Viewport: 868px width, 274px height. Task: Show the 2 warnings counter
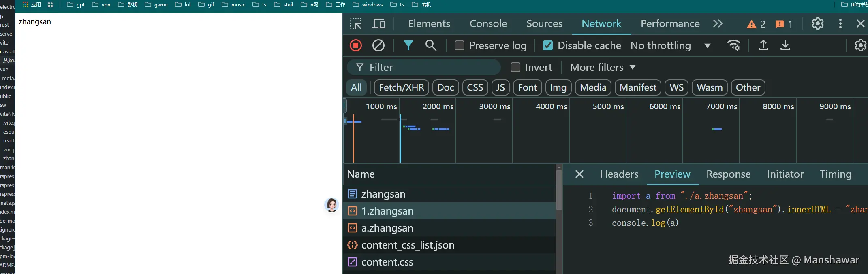pos(756,24)
